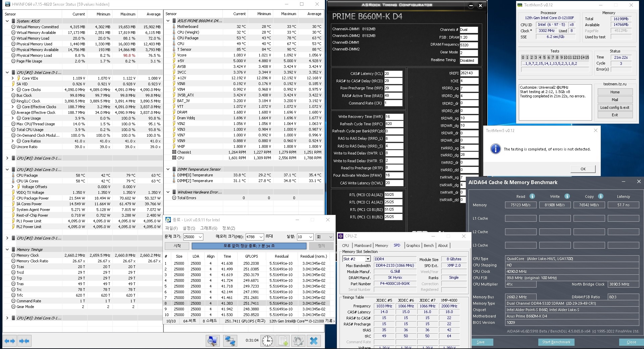Viewport: 644px width, 349px height.
Task: Click the blue information icon in TestMem5 dialog
Action: pyautogui.click(x=495, y=149)
